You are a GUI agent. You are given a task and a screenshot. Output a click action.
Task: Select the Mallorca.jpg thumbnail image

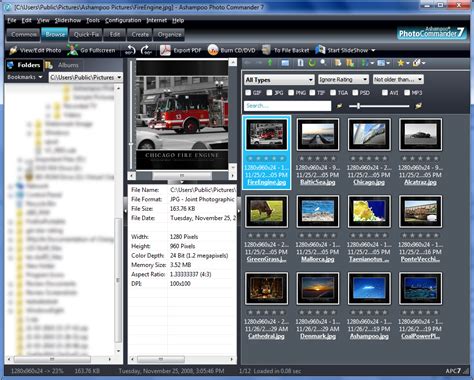[x=318, y=211]
